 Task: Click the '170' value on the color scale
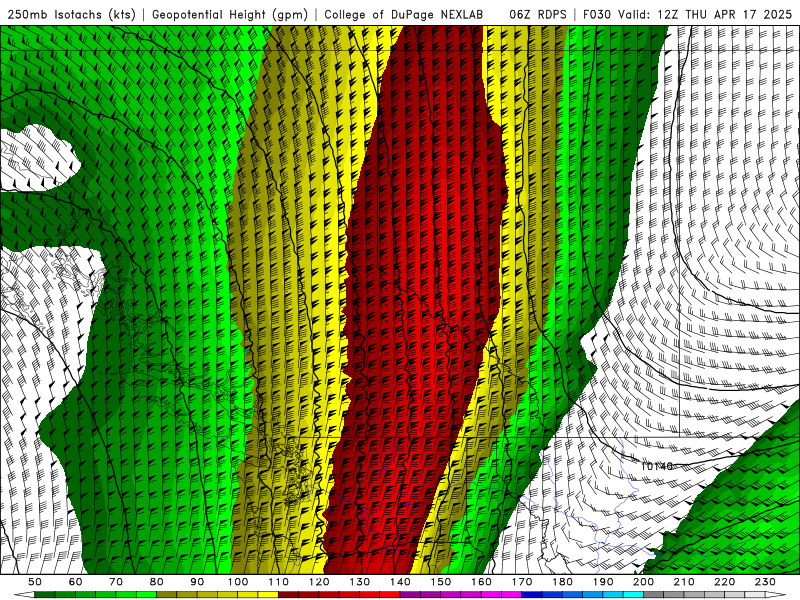pos(522,582)
